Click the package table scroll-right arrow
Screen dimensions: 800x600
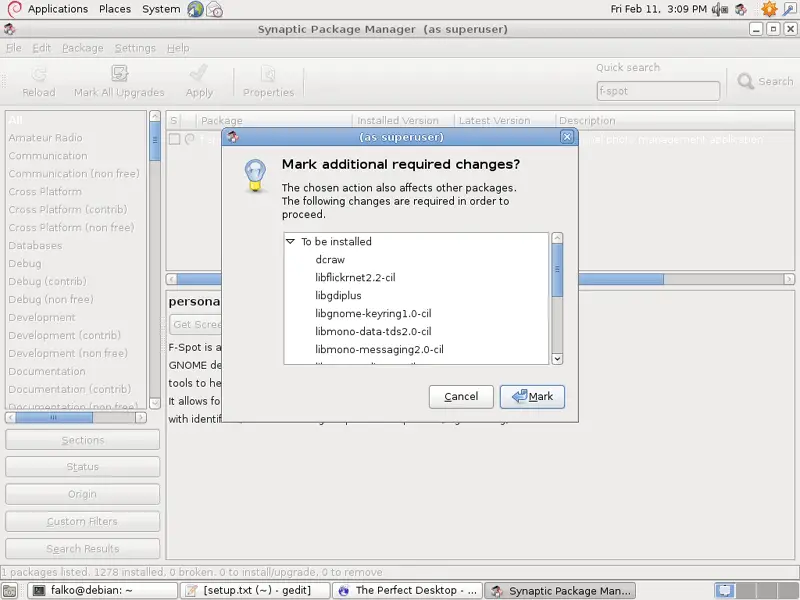click(789, 279)
